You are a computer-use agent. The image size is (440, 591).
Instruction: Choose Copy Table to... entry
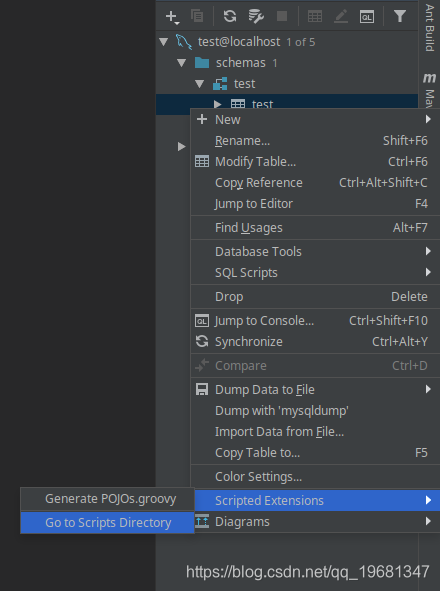[315, 453]
